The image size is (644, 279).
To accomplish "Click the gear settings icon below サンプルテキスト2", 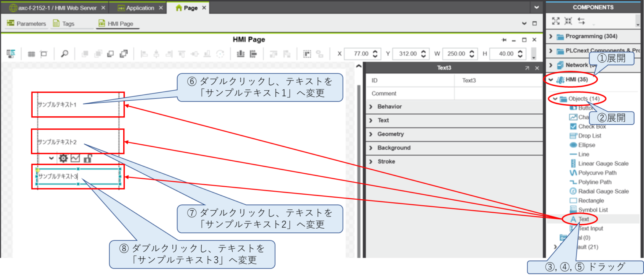I will point(63,159).
